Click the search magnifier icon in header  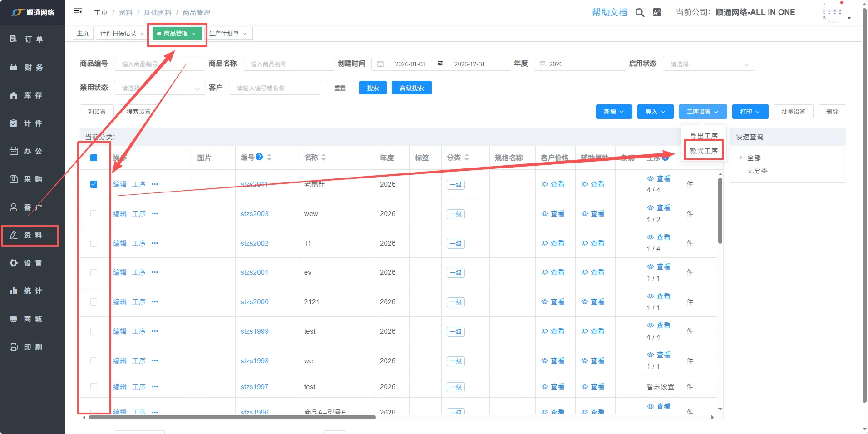[640, 13]
